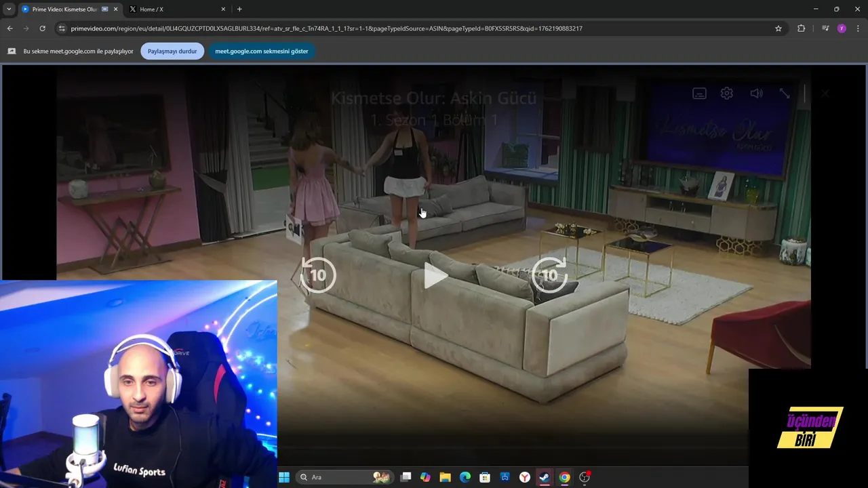Minimize the Chrome window
Image resolution: width=868 pixels, height=488 pixels.
pyautogui.click(x=816, y=9)
